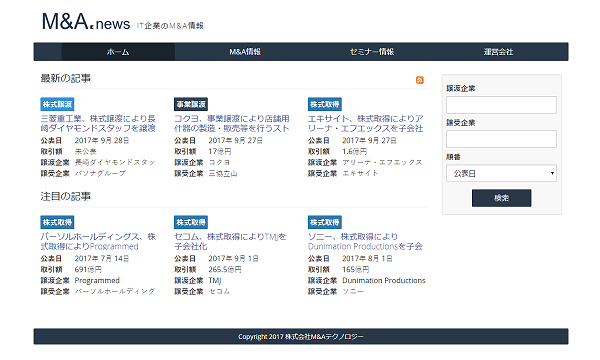Open the セコム TMJ article link
The width and height of the screenshot is (600, 360).
(230, 241)
